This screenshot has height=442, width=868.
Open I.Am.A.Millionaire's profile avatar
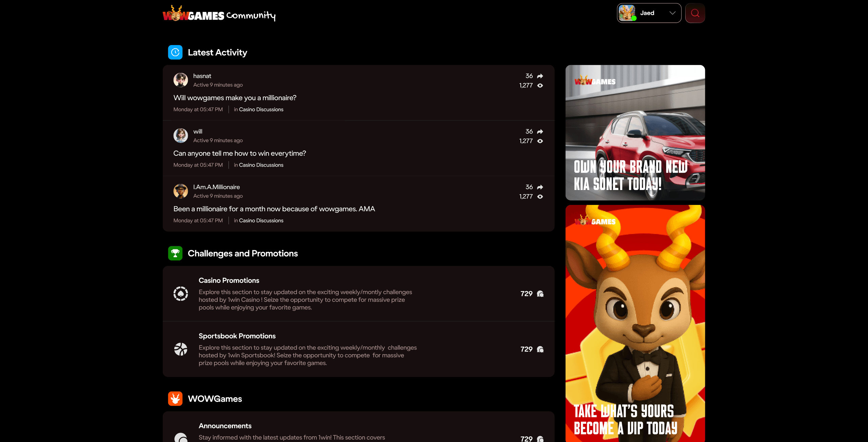click(x=181, y=191)
